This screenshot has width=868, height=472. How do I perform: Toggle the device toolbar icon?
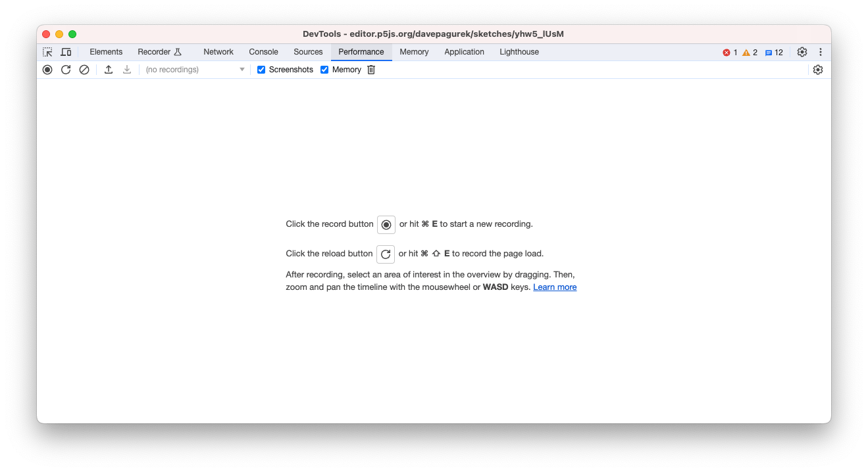click(65, 51)
